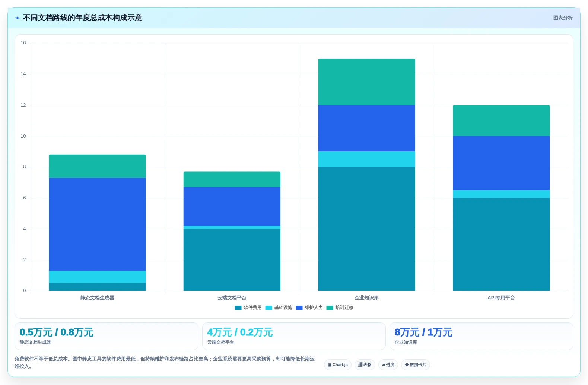Click API专用平台 infrastructure bar segment

tap(501, 194)
